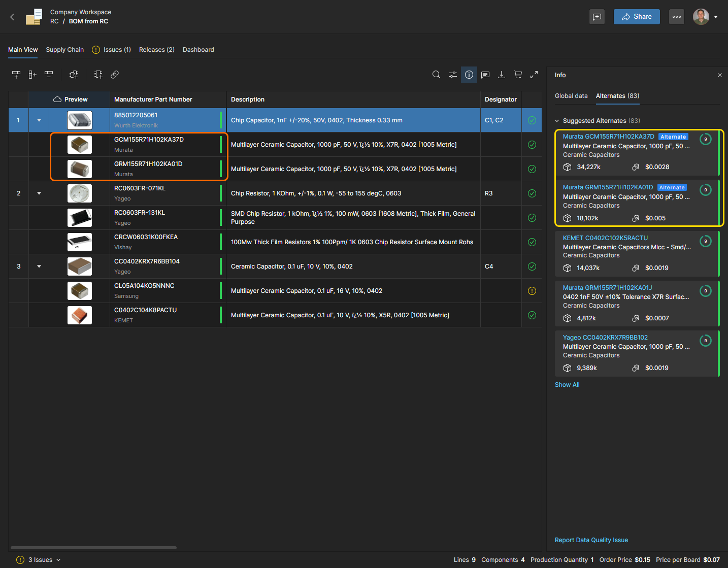This screenshot has width=728, height=568.
Task: Open search with the magnifier icon
Action: click(x=436, y=75)
